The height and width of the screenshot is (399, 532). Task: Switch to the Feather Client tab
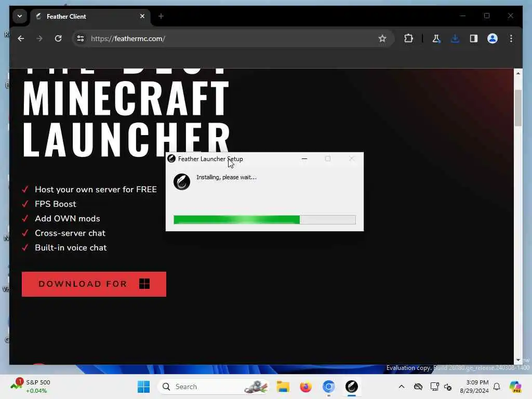[x=90, y=16]
